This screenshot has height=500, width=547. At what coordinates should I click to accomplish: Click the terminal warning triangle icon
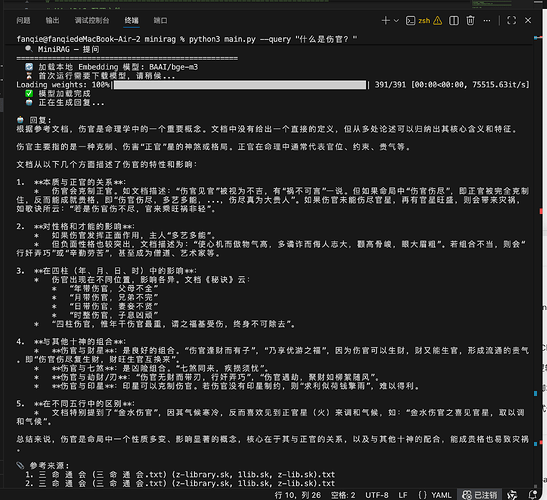[437, 21]
